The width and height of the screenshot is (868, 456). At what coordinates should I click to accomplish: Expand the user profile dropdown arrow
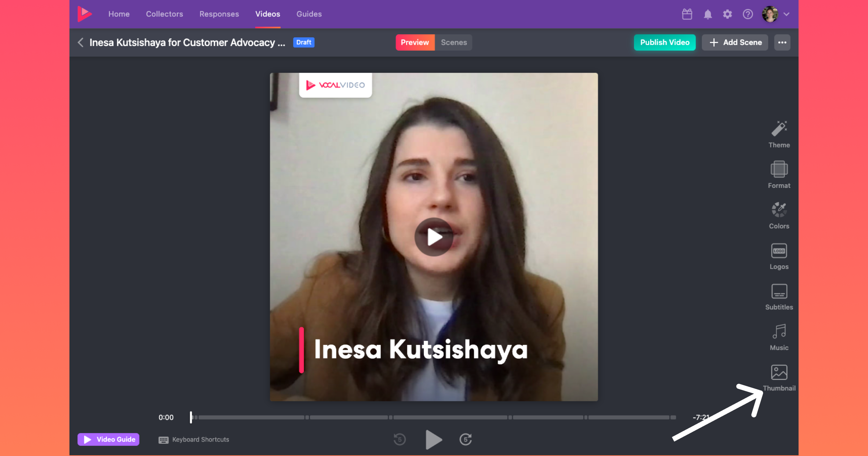point(786,14)
